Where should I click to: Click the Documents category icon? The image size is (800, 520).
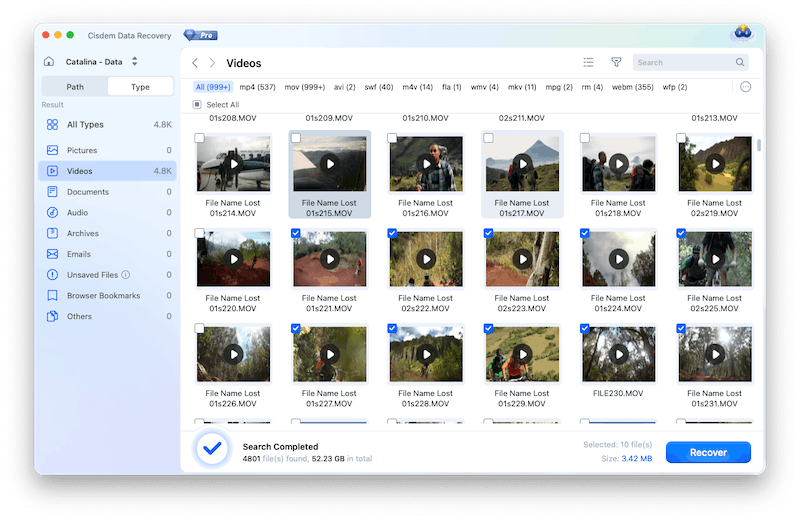pyautogui.click(x=52, y=192)
